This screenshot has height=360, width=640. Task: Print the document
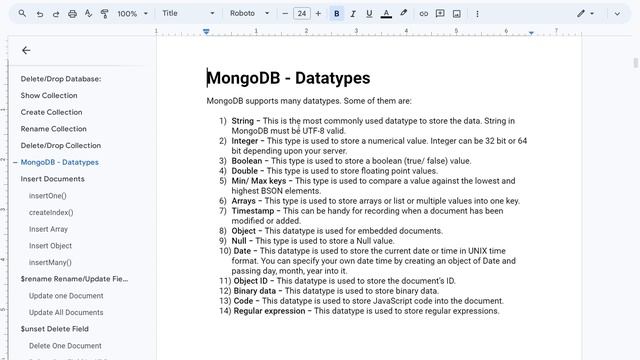click(72, 13)
